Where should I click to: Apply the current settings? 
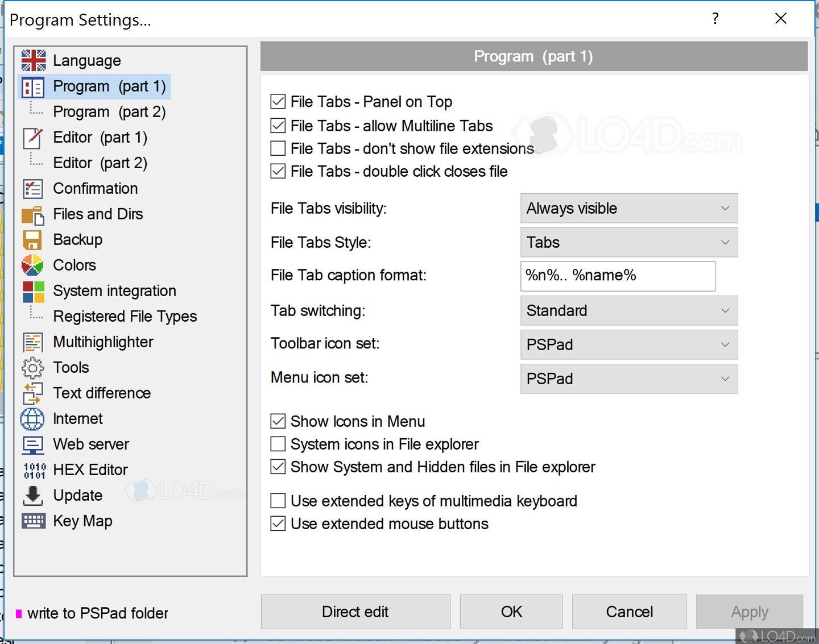[x=749, y=612]
